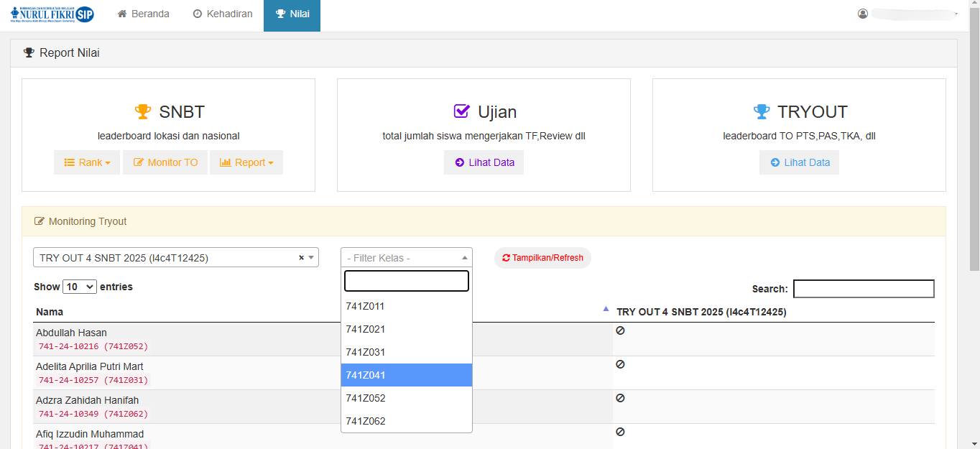Viewport: 980px width, 449px height.
Task: Click the Nama column sort arrow
Action: coord(606,309)
